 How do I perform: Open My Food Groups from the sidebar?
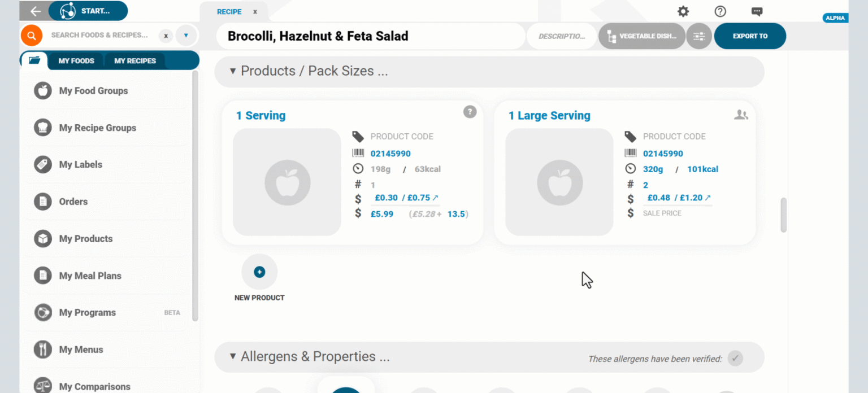tap(93, 90)
